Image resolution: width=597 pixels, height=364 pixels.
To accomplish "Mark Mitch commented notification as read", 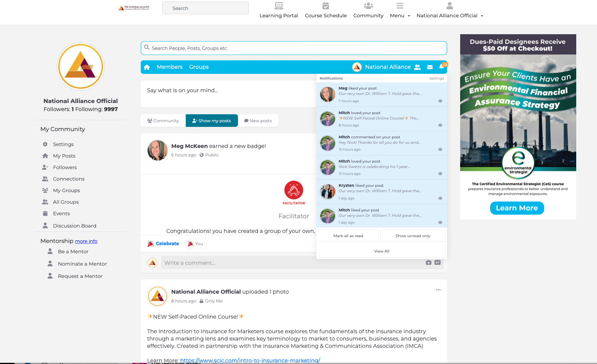I will [440, 150].
